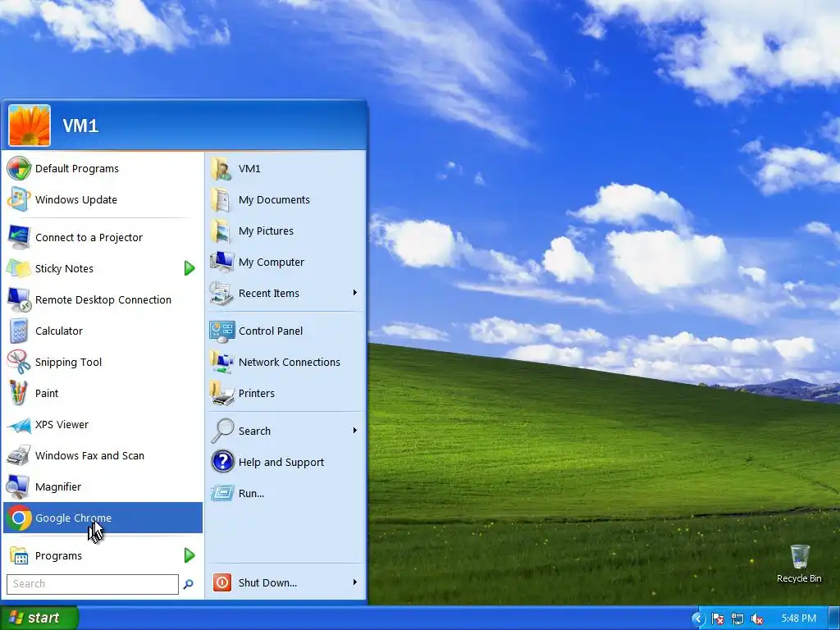Click the Network Connections label
Viewport: 840px width, 630px height.
click(x=290, y=362)
